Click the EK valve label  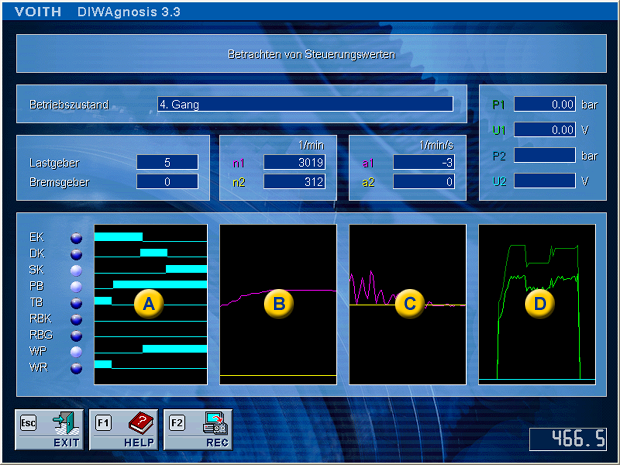[36, 237]
